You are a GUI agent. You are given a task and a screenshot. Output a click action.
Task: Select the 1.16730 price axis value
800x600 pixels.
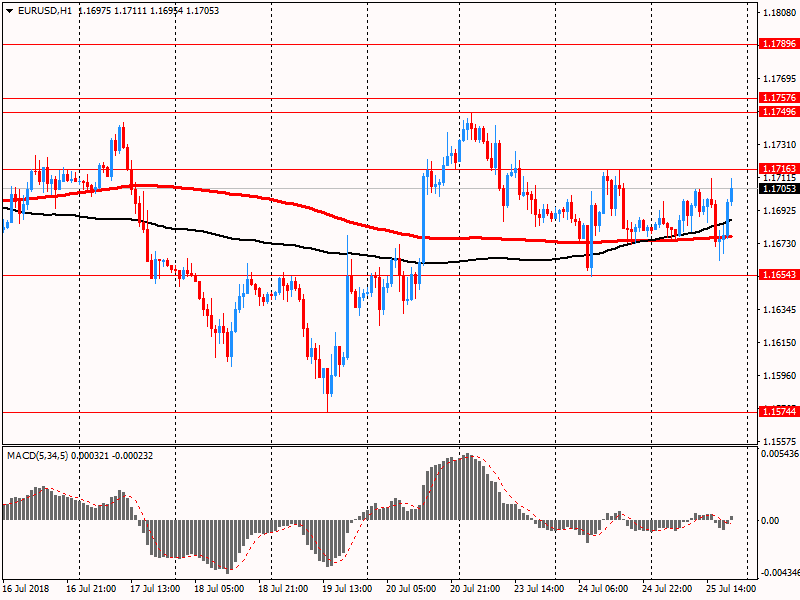click(780, 244)
